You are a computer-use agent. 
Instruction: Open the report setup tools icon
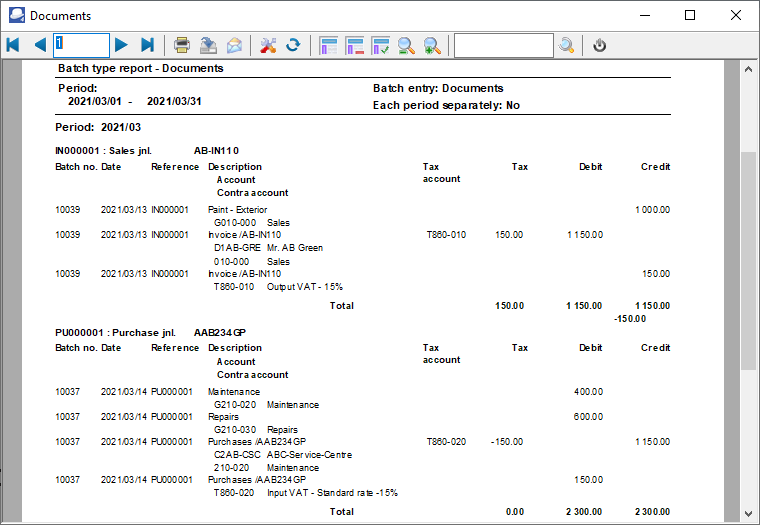click(x=267, y=45)
